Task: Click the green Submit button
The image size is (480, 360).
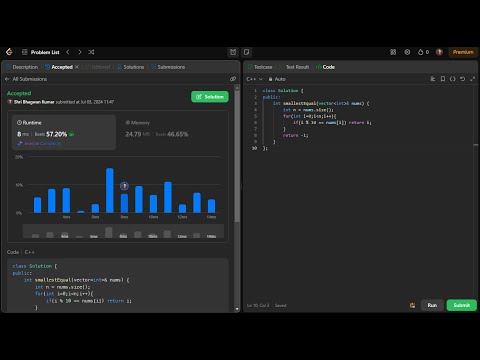Action: (x=462, y=305)
